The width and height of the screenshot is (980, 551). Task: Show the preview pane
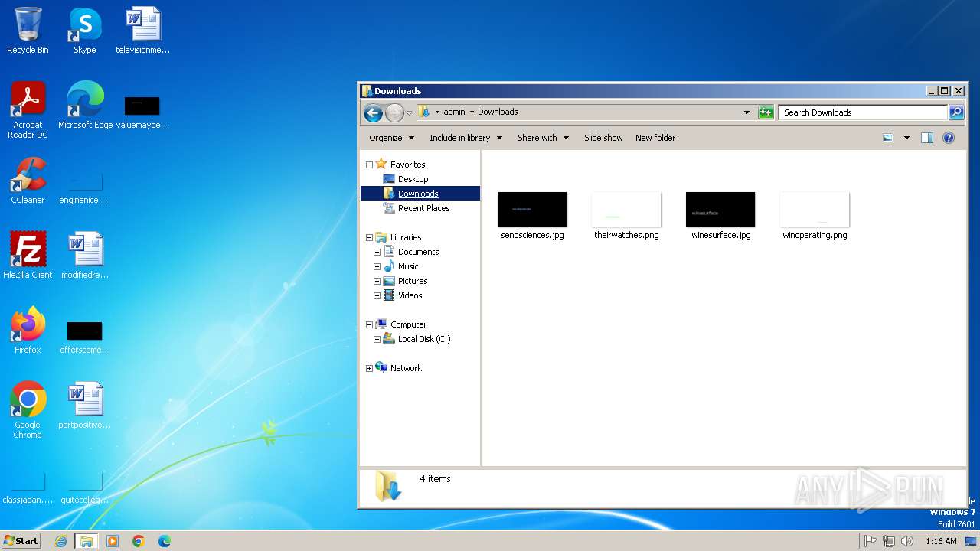[x=927, y=138]
